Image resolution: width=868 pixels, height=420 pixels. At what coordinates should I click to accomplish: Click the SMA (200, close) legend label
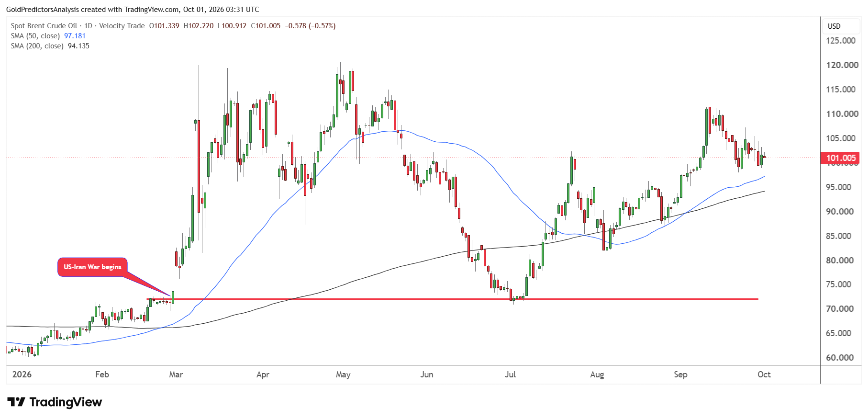(x=37, y=46)
